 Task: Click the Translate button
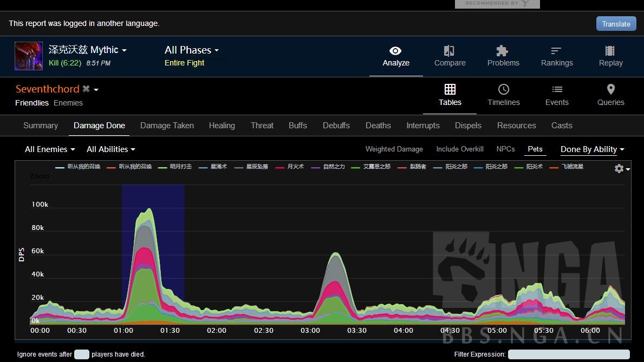click(x=616, y=24)
